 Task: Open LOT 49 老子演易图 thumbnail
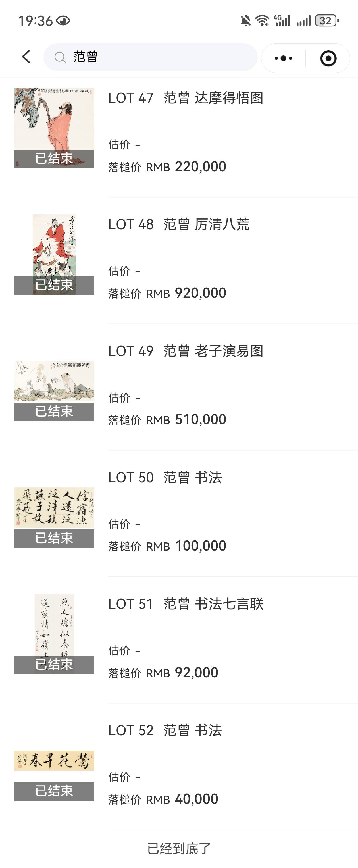coord(54,381)
